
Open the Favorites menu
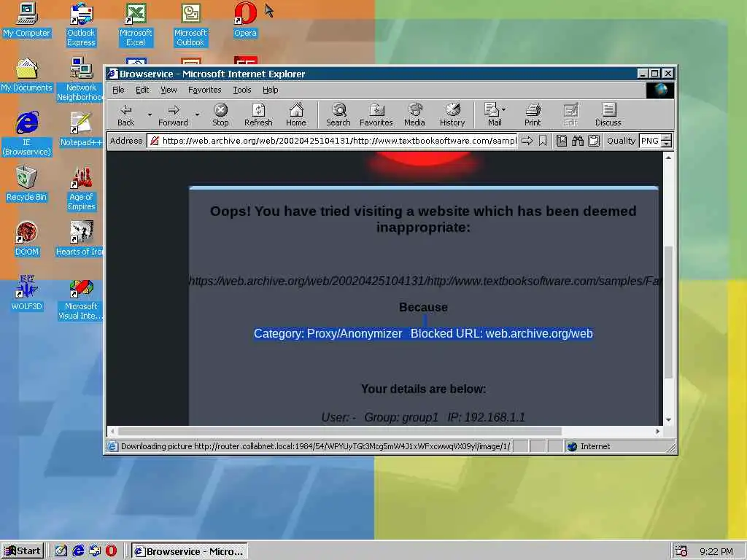point(205,90)
